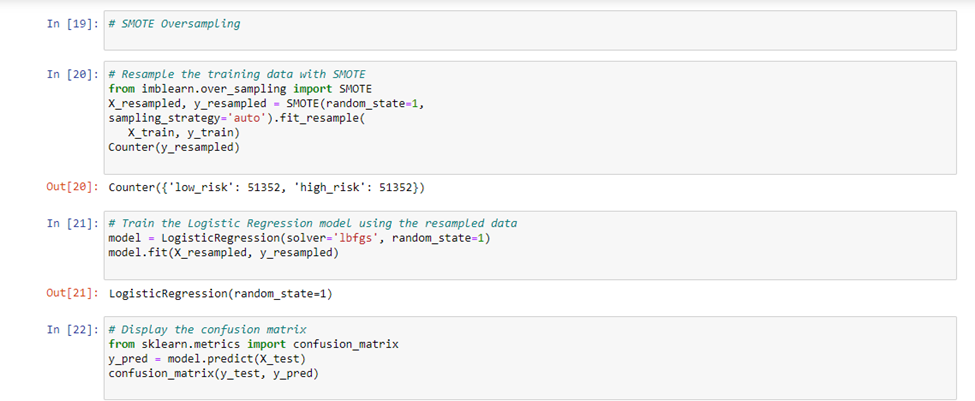Click the Out[20] prompt label

point(73,187)
